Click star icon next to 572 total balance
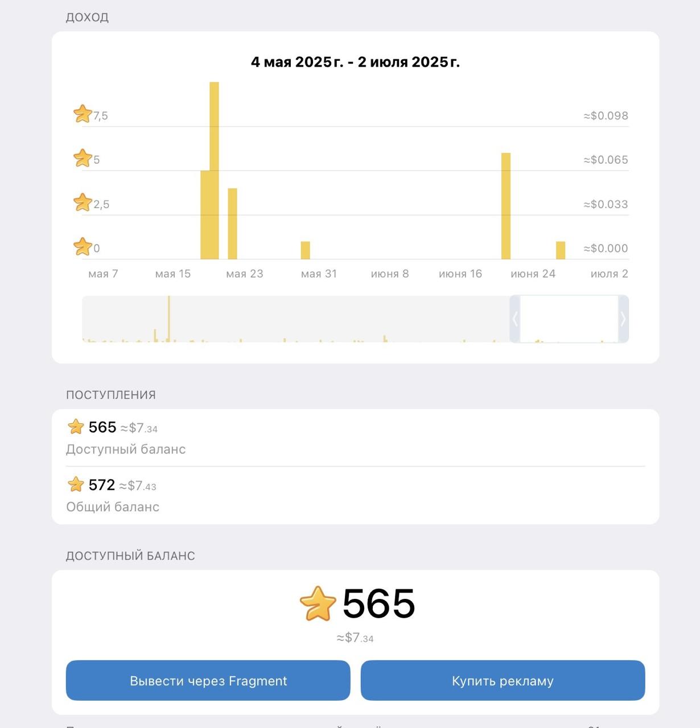Image resolution: width=700 pixels, height=728 pixels. click(x=76, y=485)
